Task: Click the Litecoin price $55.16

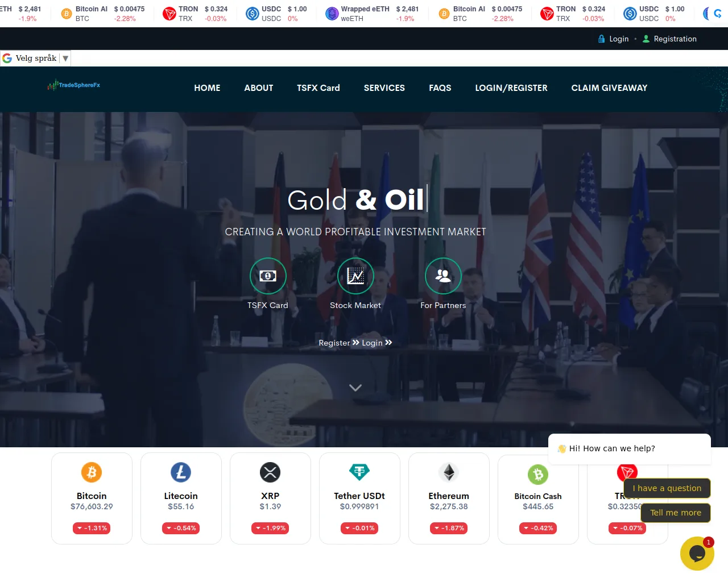Action: (181, 506)
